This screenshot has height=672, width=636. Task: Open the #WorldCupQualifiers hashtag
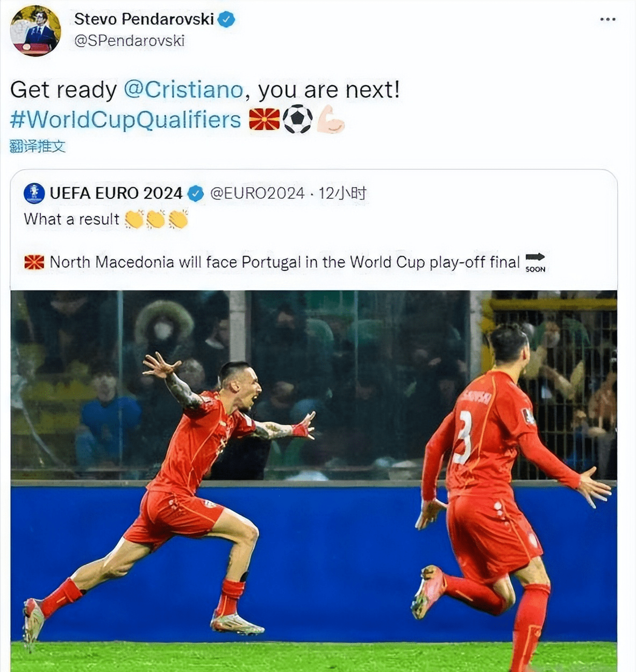tap(126, 120)
